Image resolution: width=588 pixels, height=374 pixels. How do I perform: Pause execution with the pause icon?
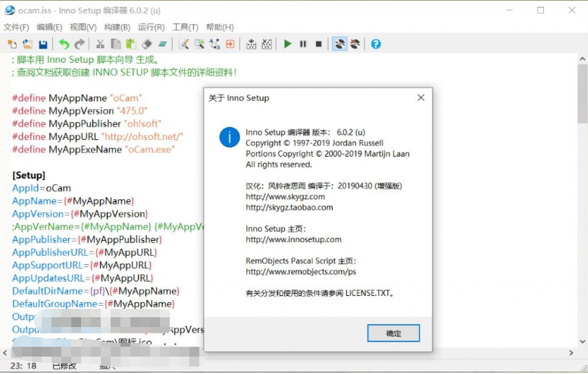pos(303,45)
